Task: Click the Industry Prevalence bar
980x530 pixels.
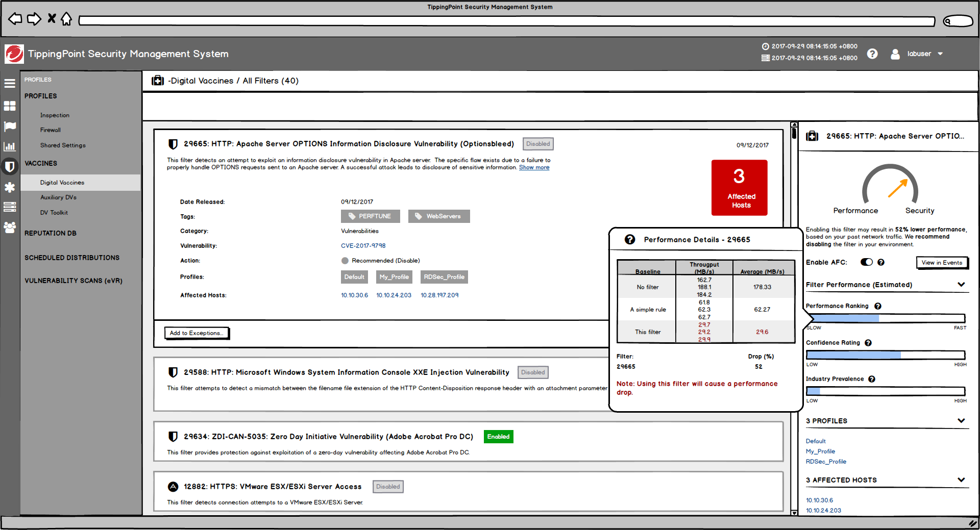Action: 886,391
